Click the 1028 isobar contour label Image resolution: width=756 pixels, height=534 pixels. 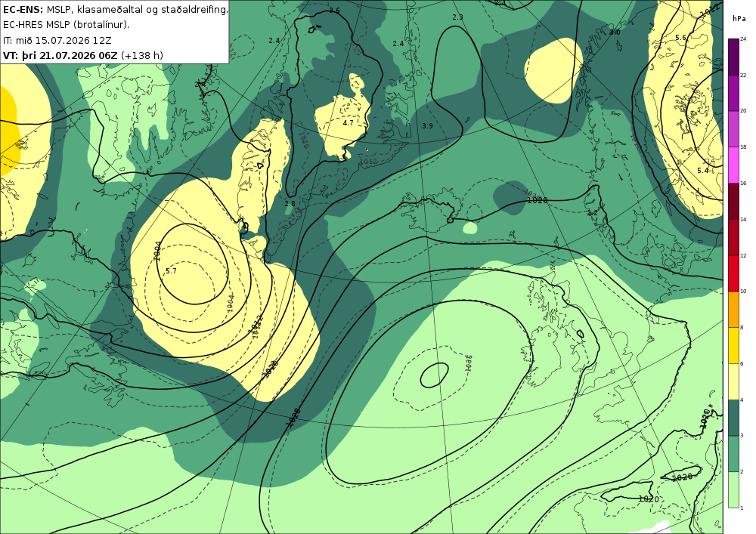click(x=293, y=416)
